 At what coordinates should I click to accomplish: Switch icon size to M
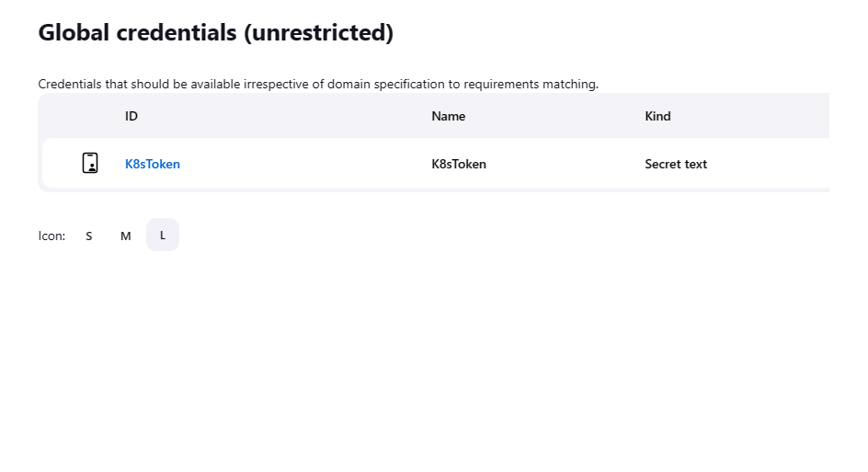[126, 236]
